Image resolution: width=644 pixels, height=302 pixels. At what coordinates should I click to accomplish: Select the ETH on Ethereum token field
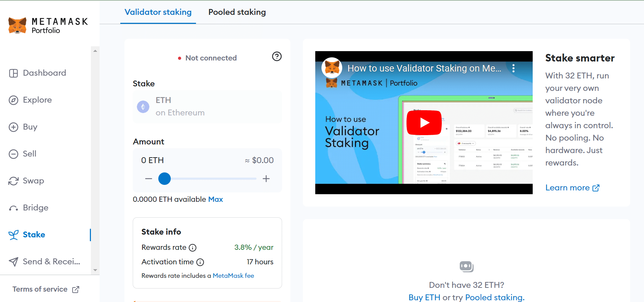tap(207, 107)
